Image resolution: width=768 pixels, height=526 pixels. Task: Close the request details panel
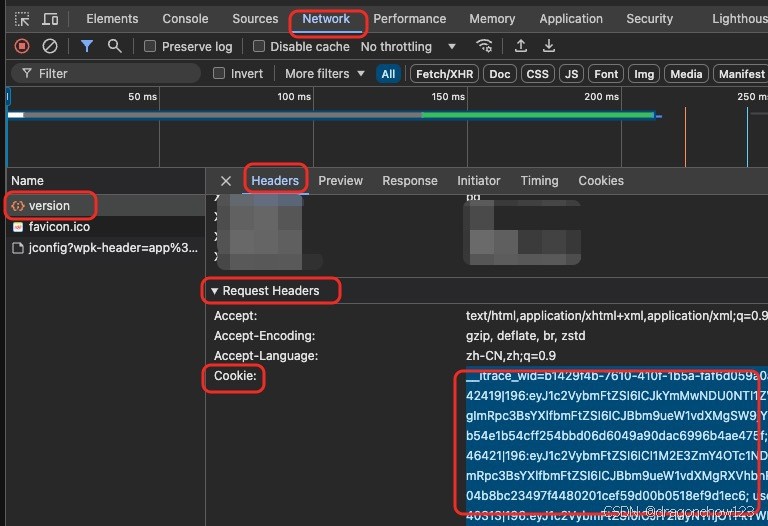[x=226, y=181]
